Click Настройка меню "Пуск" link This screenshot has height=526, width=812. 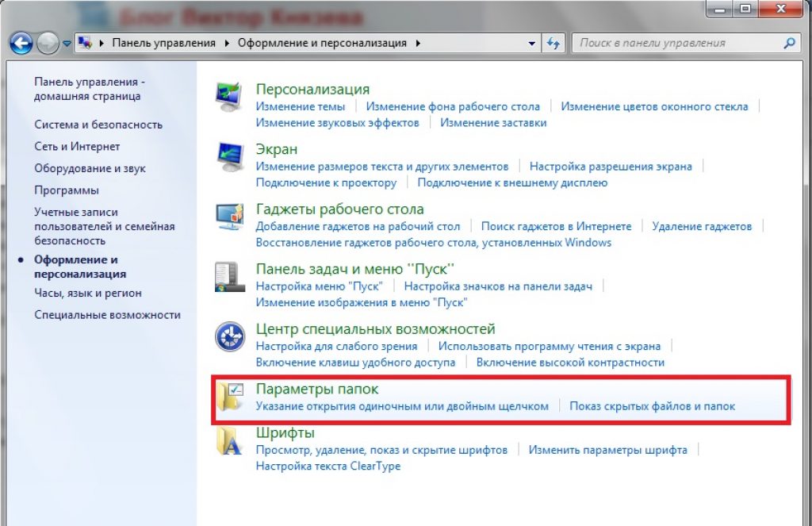[320, 286]
